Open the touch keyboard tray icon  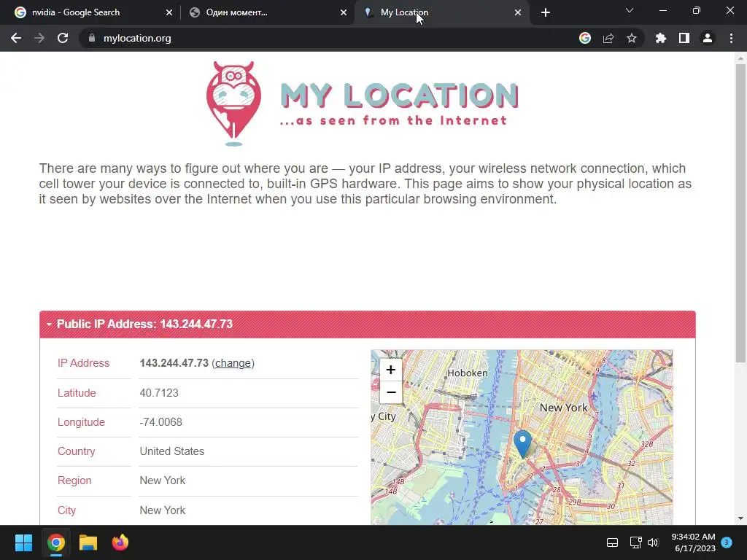click(x=612, y=542)
